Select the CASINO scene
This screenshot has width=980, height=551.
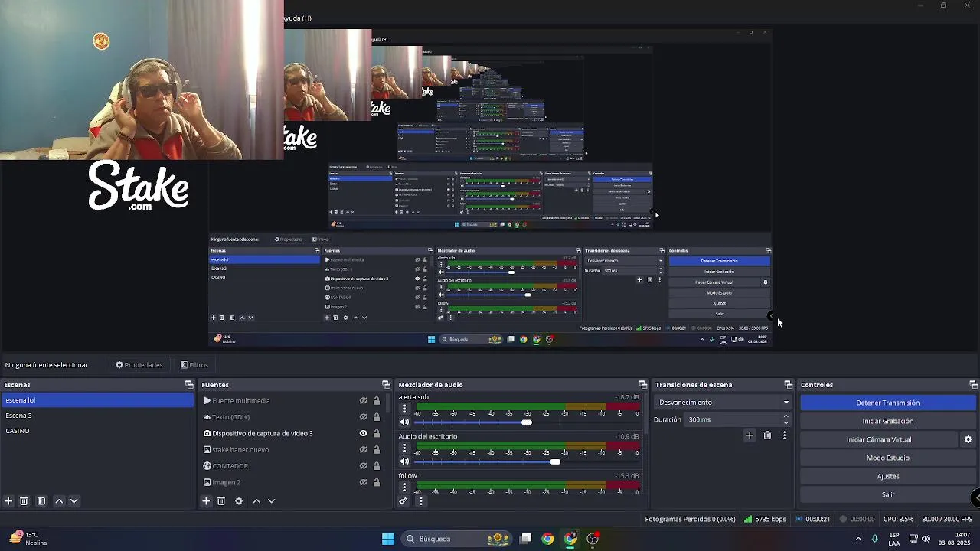click(97, 431)
